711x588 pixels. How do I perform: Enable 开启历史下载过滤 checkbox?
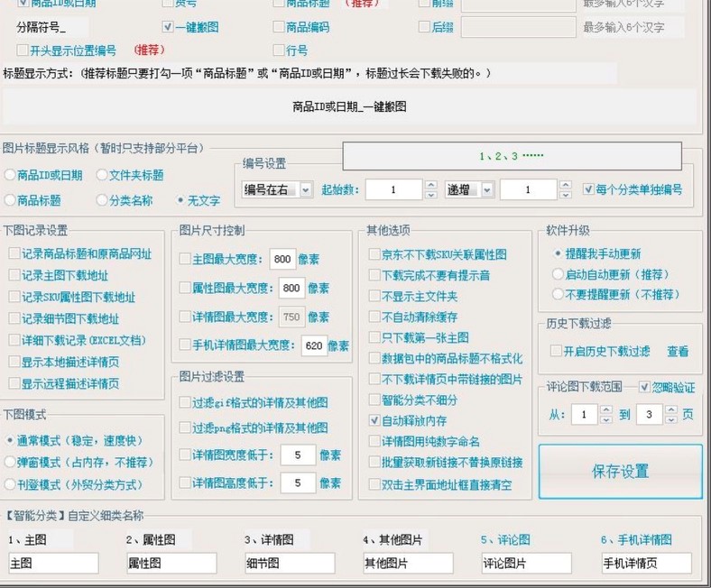556,352
